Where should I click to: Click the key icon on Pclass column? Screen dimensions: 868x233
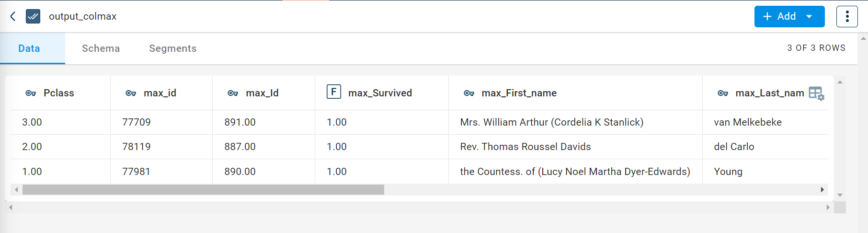point(31,93)
